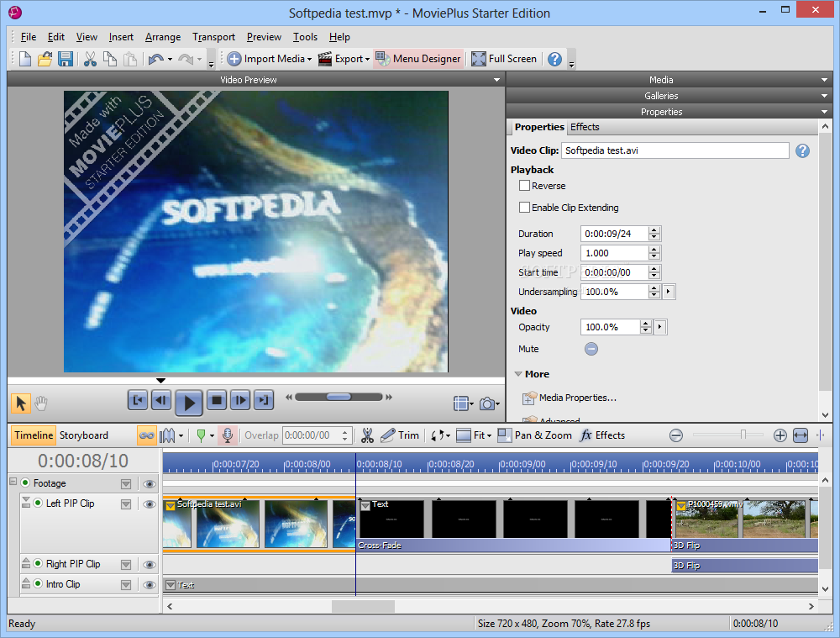Screen dimensions: 840x638
Task: Enable Clip Extending checkbox
Action: pos(524,207)
